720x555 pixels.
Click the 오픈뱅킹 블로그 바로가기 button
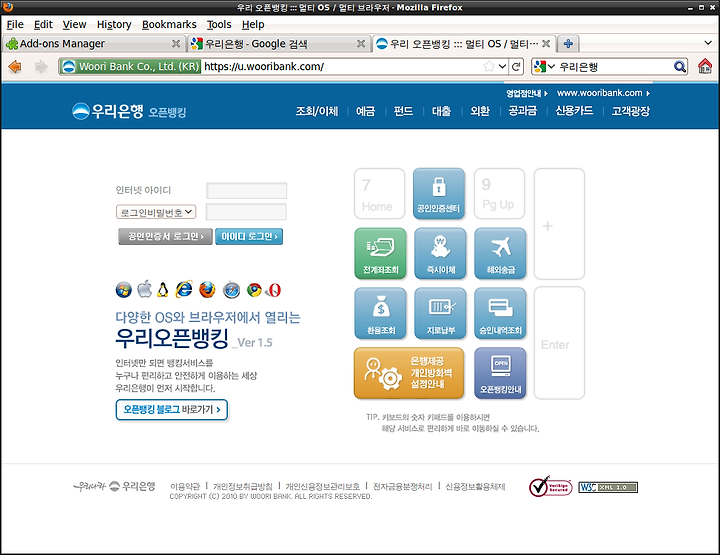point(172,409)
